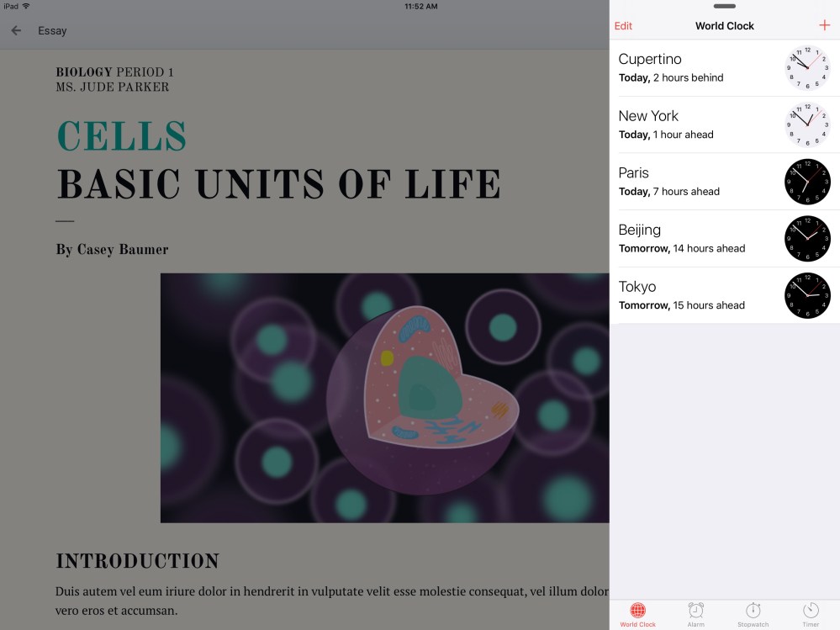Select the Tokyo city name
The height and width of the screenshot is (630, 840).
coord(637,287)
